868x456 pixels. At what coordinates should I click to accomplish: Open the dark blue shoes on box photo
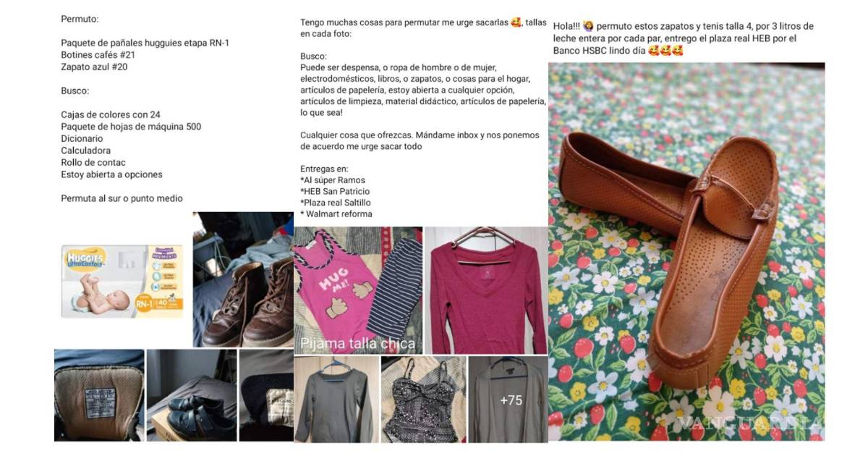coord(192,395)
